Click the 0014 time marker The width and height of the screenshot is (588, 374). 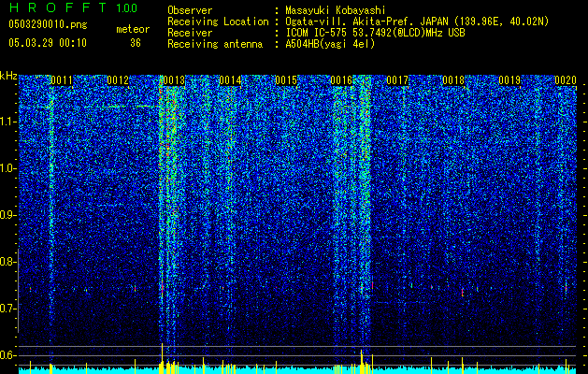[230, 80]
